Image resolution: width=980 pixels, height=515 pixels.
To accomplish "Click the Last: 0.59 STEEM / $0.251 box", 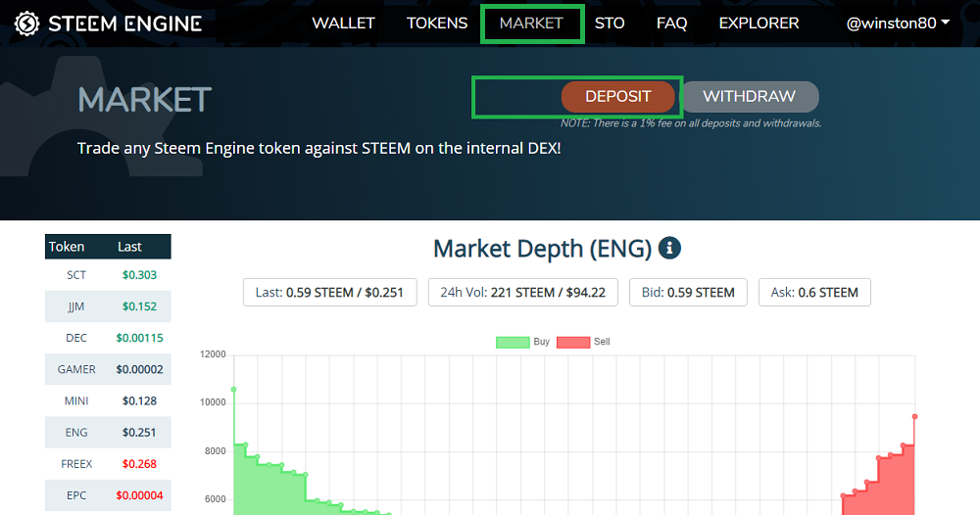I will [x=330, y=292].
